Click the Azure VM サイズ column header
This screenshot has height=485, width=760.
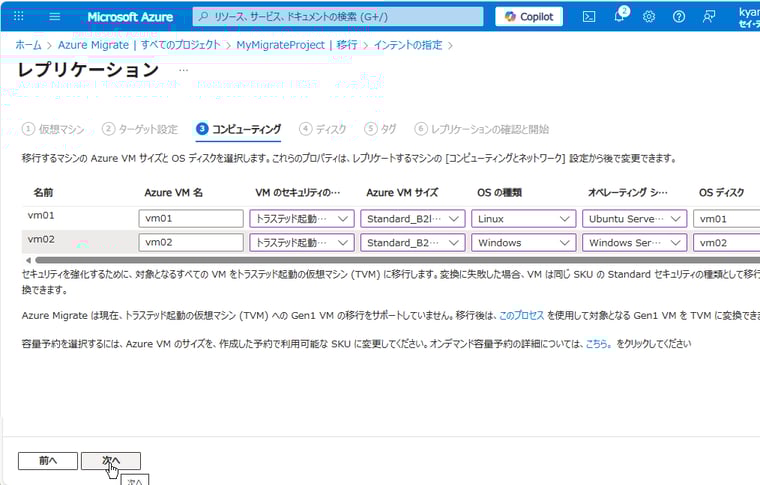click(x=402, y=192)
